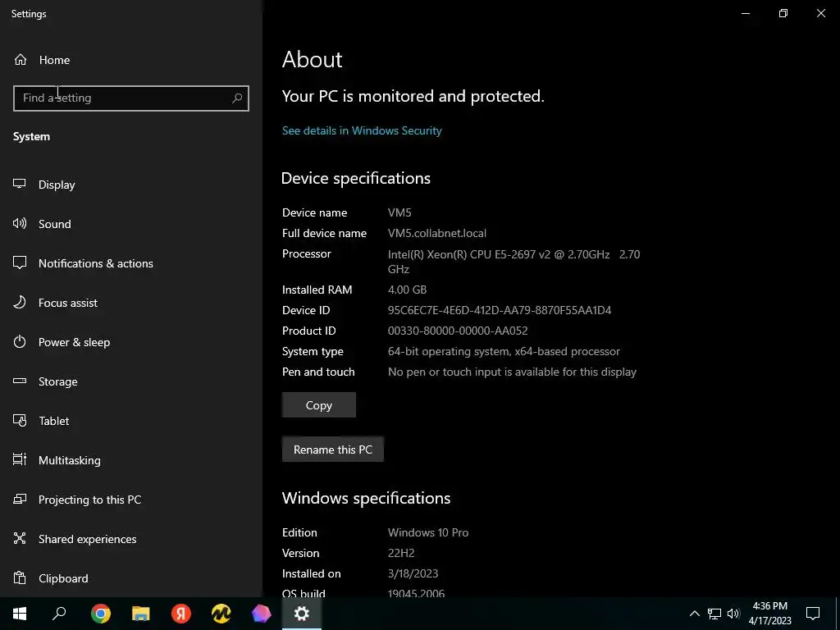
Task: Restore down the Settings window
Action: tap(783, 13)
